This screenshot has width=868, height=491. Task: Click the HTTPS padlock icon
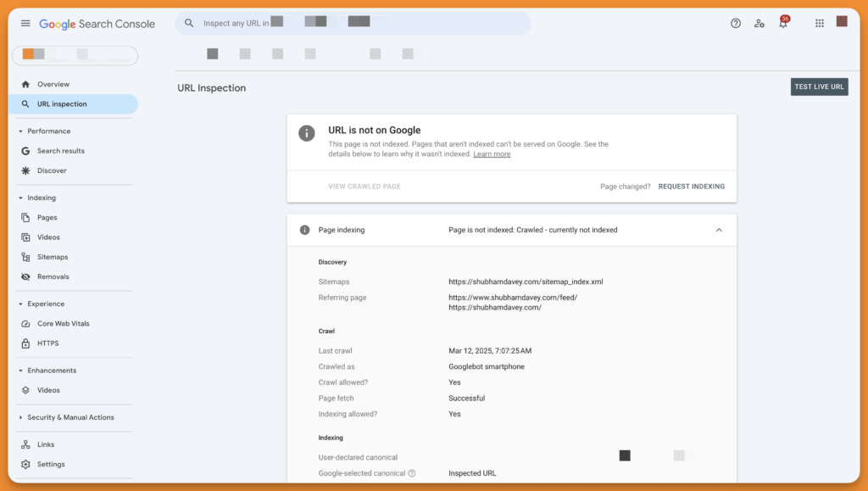[x=25, y=343]
